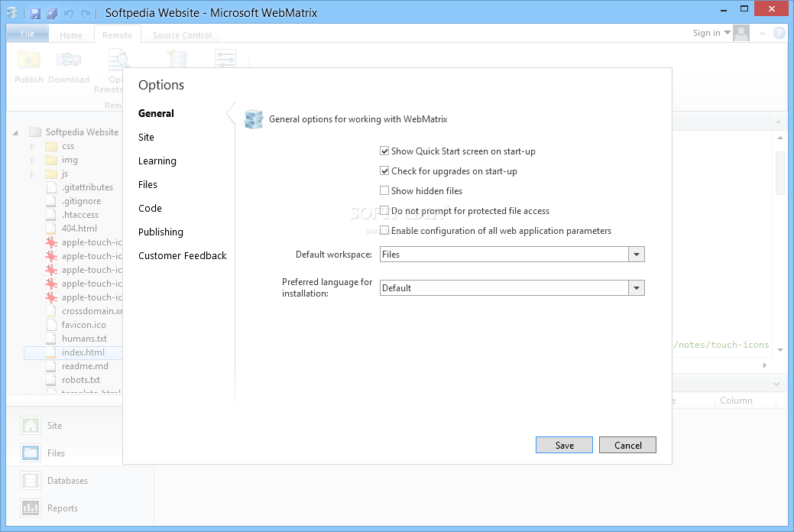Click the .gitattributes file icon
Screen dimensions: 794x532
[x=51, y=187]
